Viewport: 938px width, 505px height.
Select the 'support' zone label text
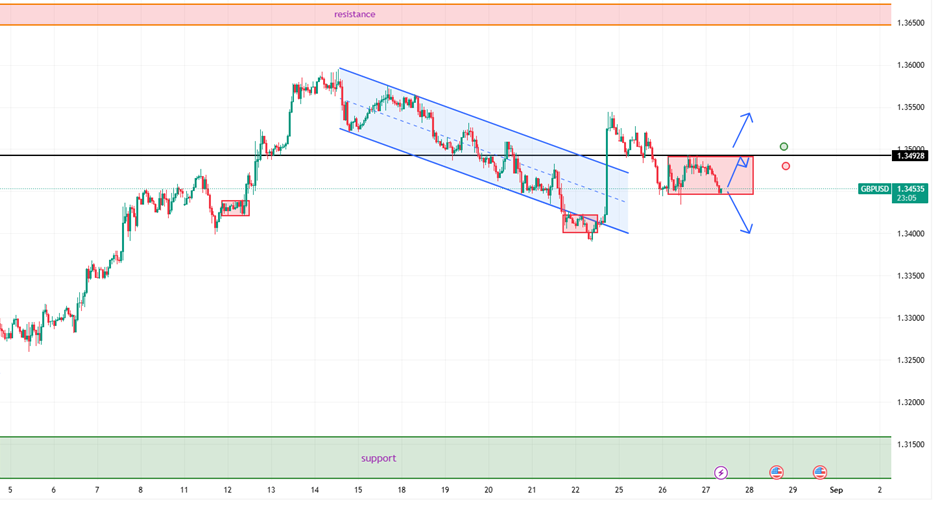click(x=379, y=458)
